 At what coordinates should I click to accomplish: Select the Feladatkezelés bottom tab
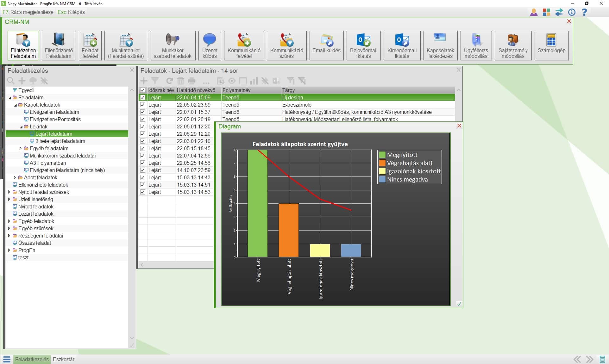(32, 359)
